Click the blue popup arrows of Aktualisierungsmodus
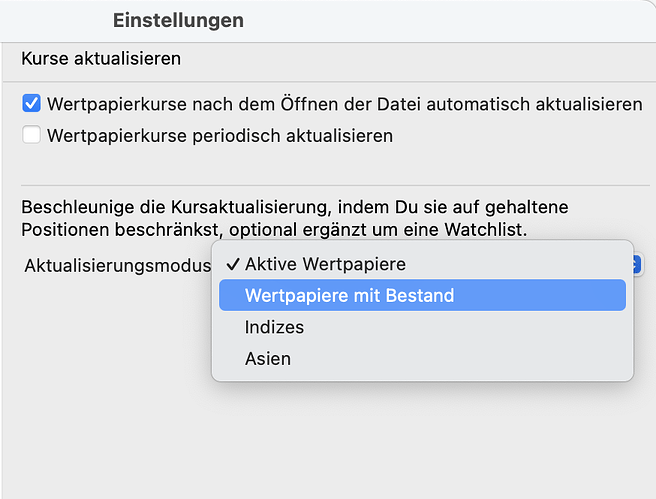 (636, 265)
